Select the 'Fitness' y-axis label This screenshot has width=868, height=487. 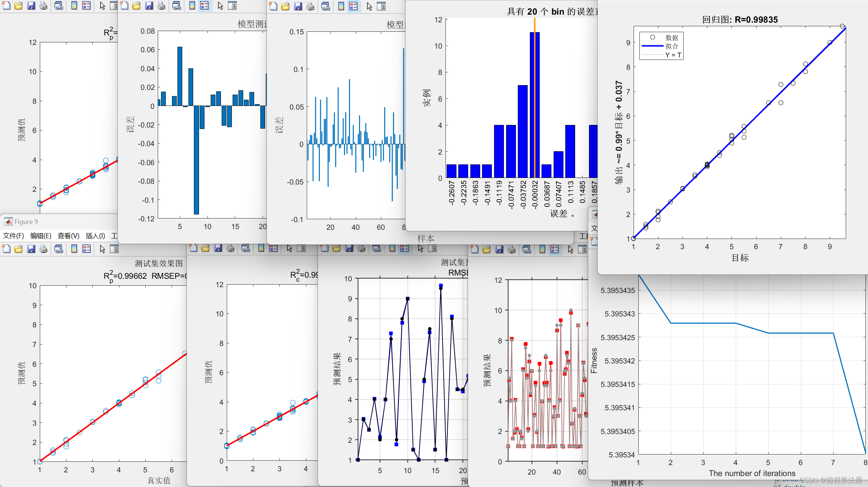[x=594, y=360]
